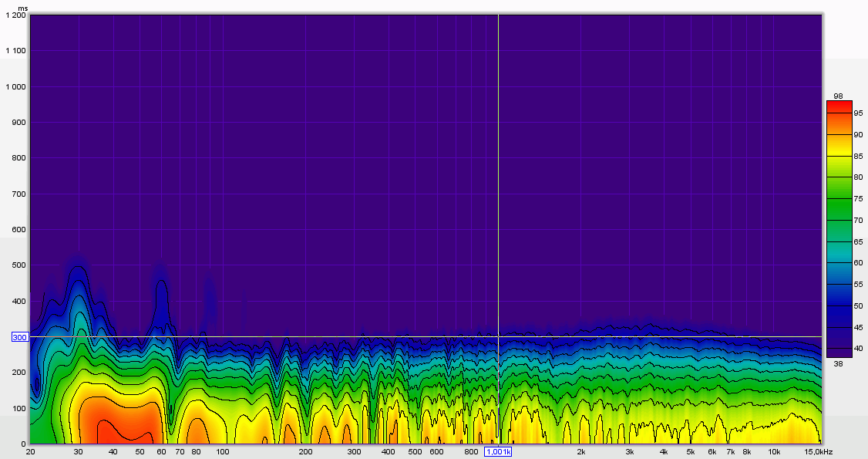Click the cyan band near 65 on the scale
The width and height of the screenshot is (868, 459).
click(838, 241)
